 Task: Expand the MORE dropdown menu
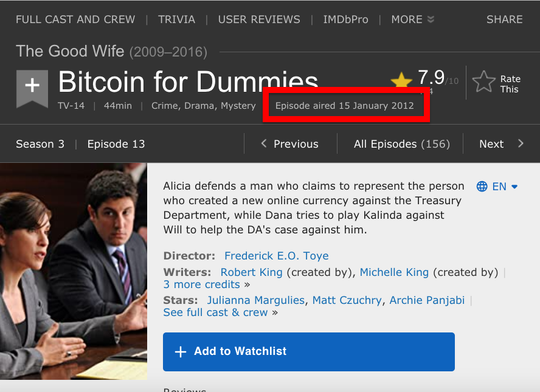[412, 19]
